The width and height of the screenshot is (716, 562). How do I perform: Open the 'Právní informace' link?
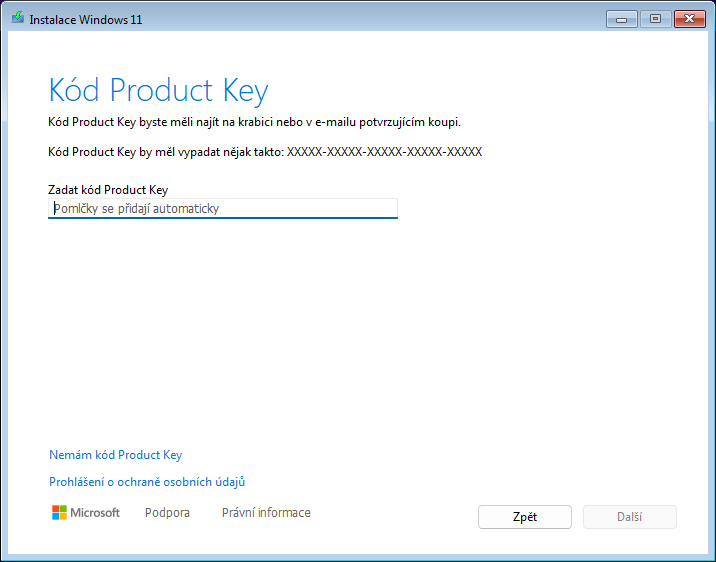(266, 513)
